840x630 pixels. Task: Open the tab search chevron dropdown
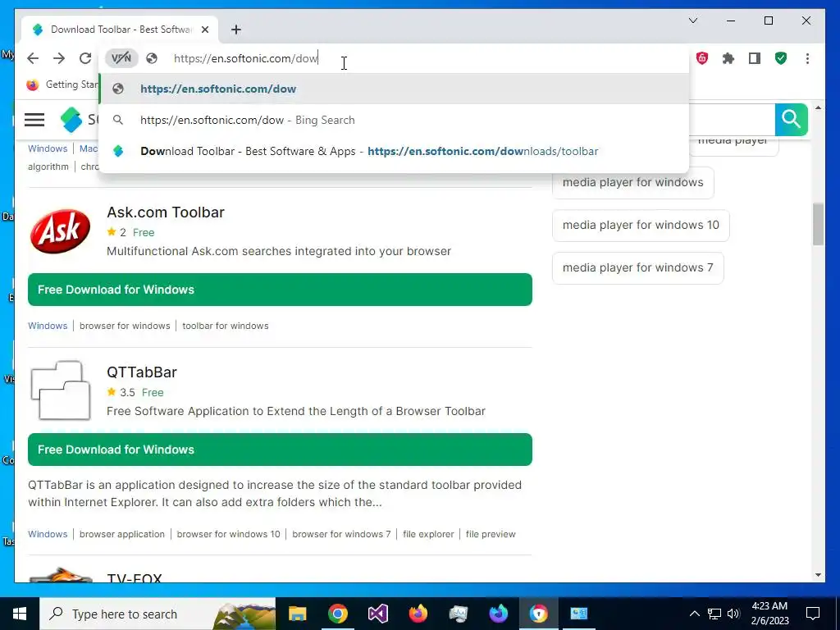(693, 21)
